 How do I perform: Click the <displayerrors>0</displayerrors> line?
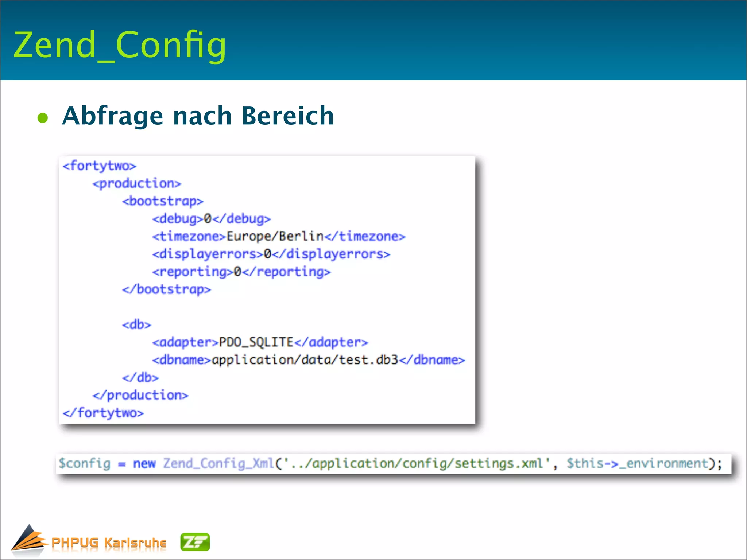pyautogui.click(x=271, y=254)
